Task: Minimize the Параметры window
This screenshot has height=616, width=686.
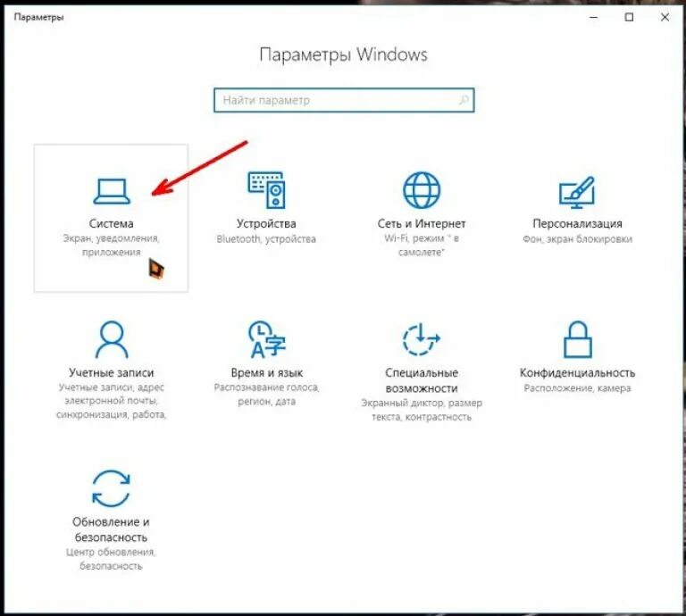Action: [x=594, y=17]
